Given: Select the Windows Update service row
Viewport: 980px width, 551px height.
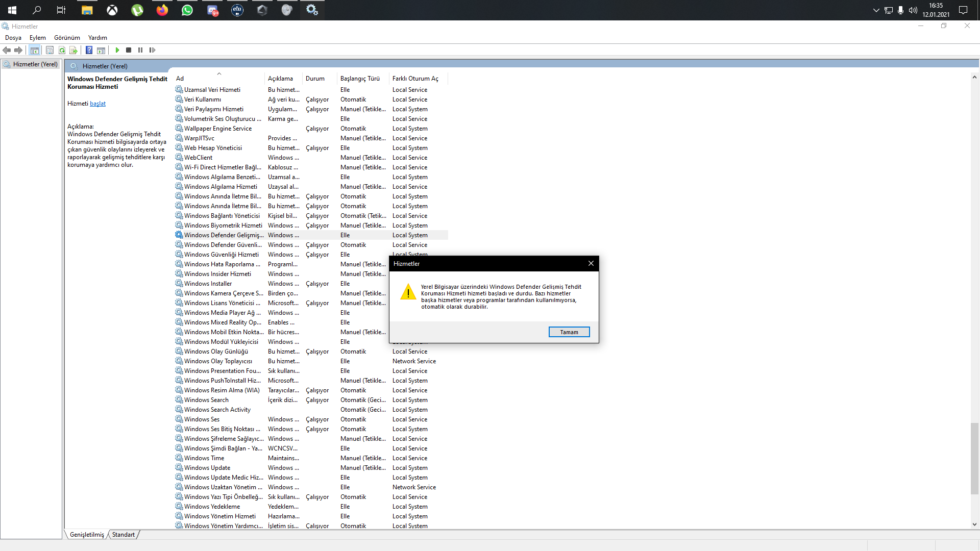Looking at the screenshot, I should coord(207,468).
